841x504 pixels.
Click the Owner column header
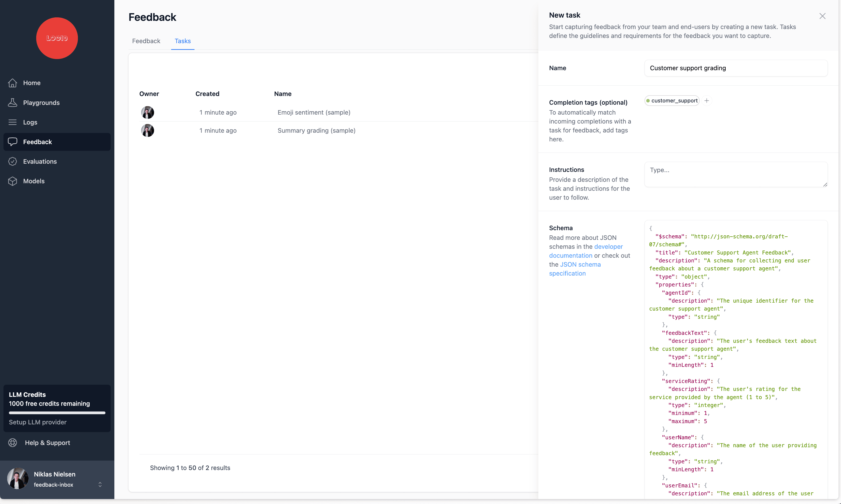[x=149, y=94]
